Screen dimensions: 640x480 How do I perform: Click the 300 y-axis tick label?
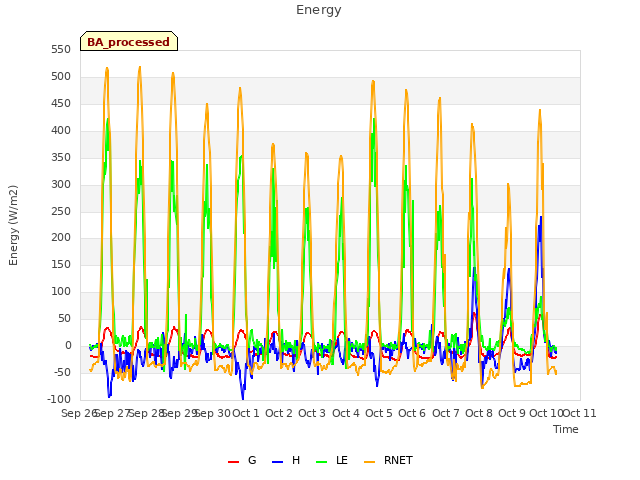tap(61, 184)
